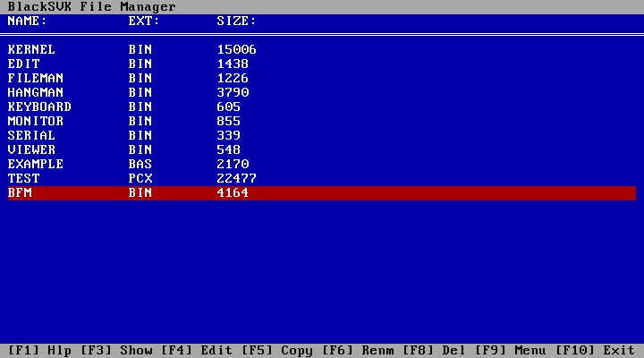Click size value 855 for MONITOR
644x358 pixels.
tap(228, 121)
